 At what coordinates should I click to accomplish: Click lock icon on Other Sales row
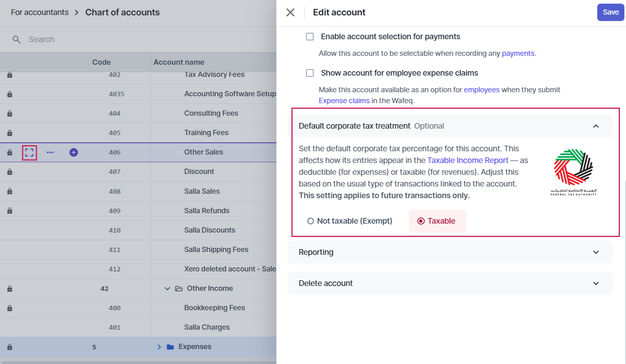[x=10, y=152]
